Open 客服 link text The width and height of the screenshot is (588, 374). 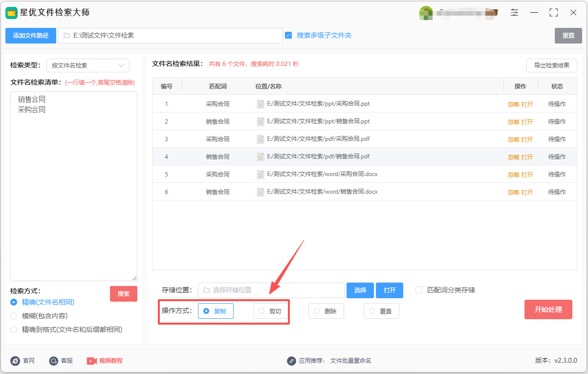(x=67, y=361)
